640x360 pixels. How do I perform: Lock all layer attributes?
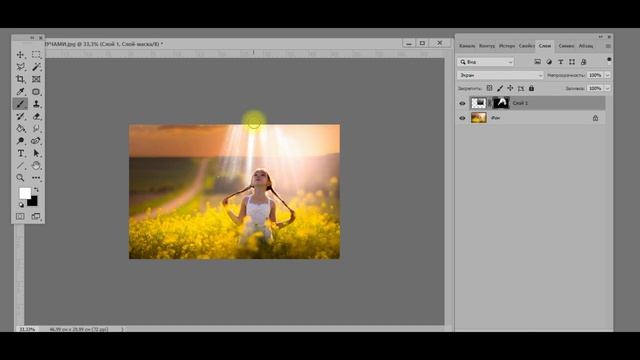[531, 88]
